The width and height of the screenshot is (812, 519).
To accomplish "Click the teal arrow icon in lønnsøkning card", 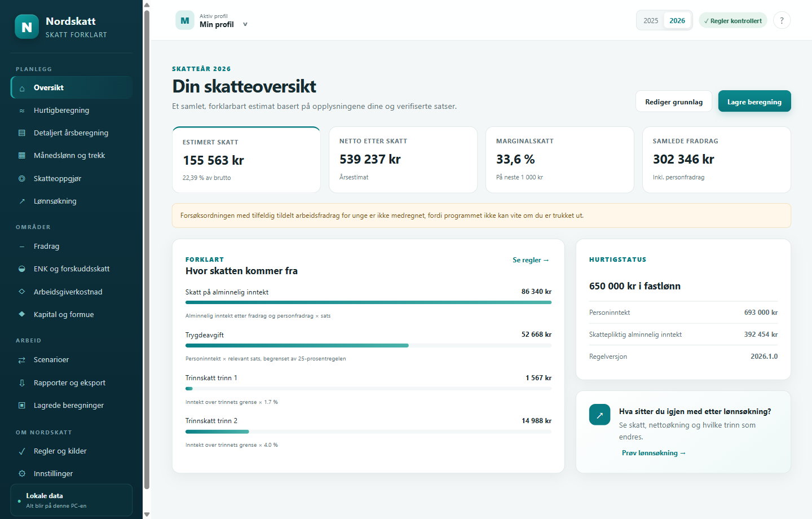I will [599, 415].
